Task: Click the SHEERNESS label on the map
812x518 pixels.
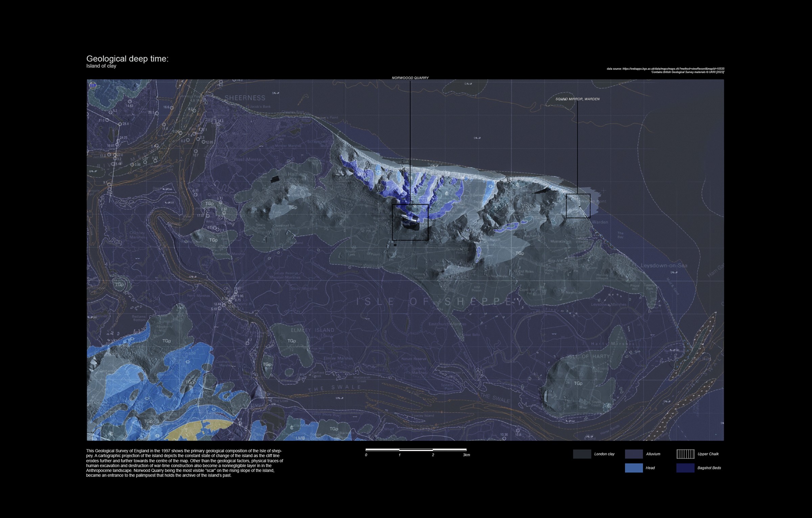Action: tap(245, 98)
